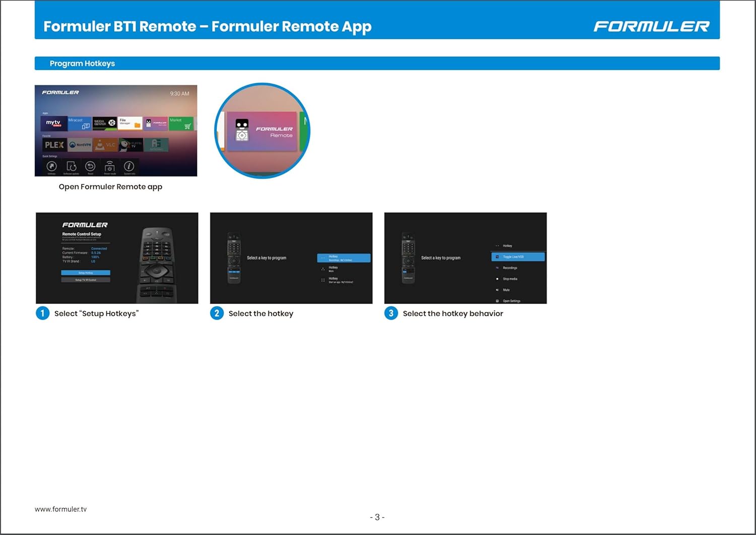Open the Power mode quick setting
The height and width of the screenshot is (535, 756).
109,167
